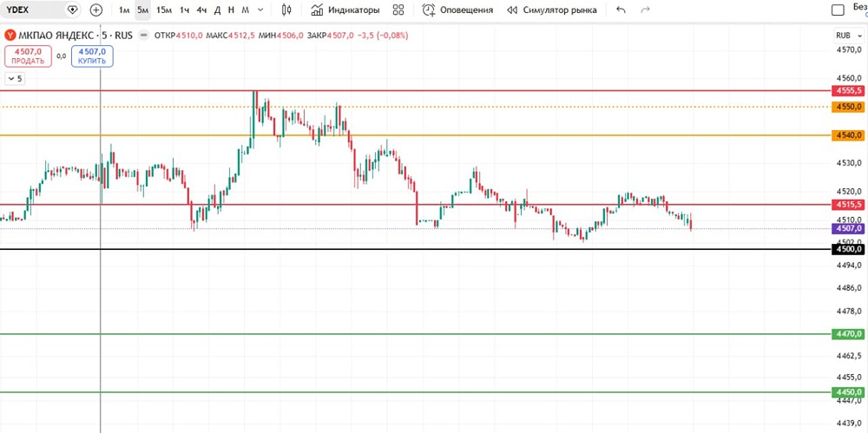Viewport: 868px width, 433px height.
Task: Collapse the indicator legend showing 5
Action: coord(15,79)
